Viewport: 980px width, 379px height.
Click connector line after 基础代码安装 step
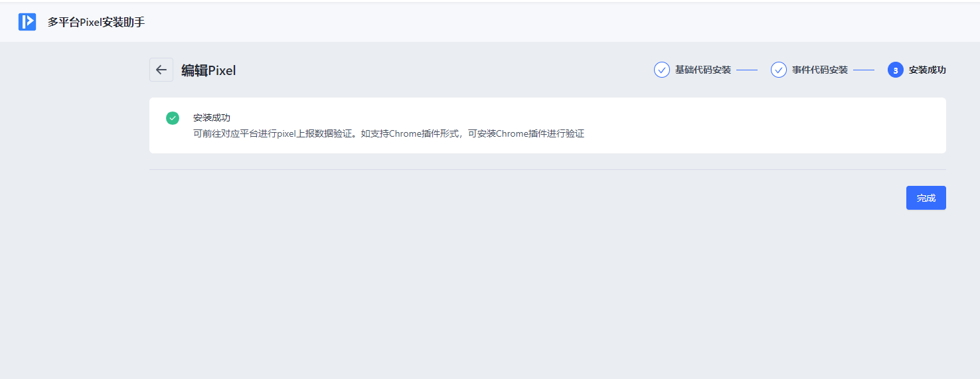[747, 70]
